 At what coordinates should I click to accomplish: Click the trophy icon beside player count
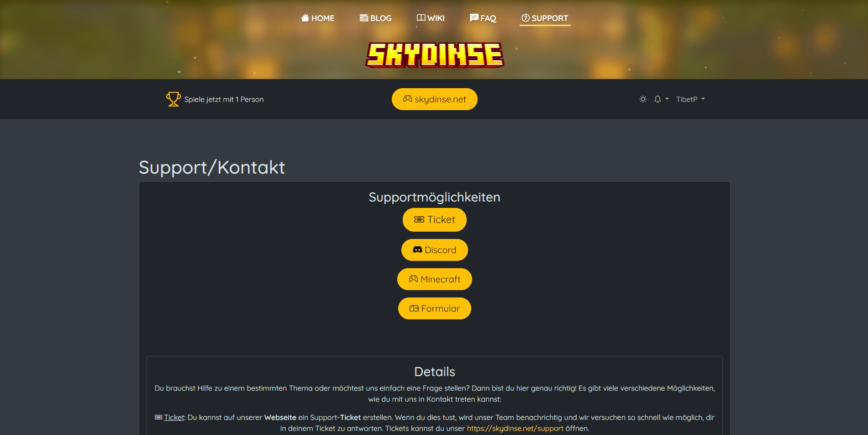coord(174,99)
